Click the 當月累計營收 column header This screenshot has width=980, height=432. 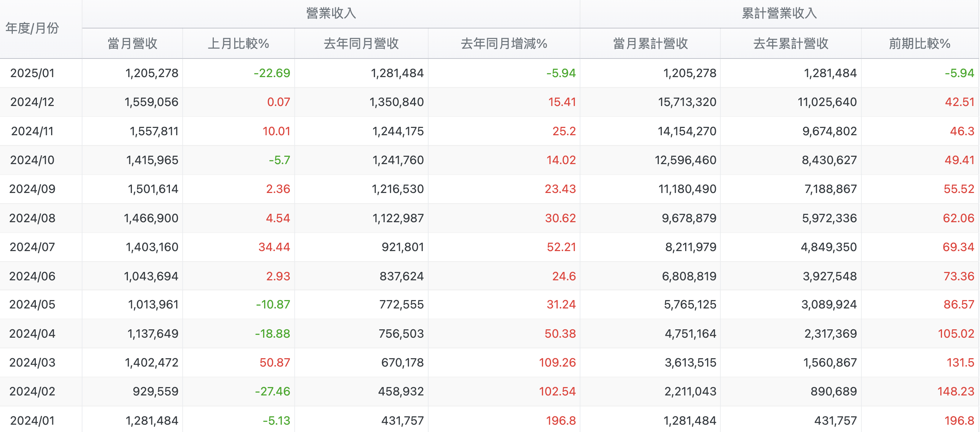tap(650, 43)
